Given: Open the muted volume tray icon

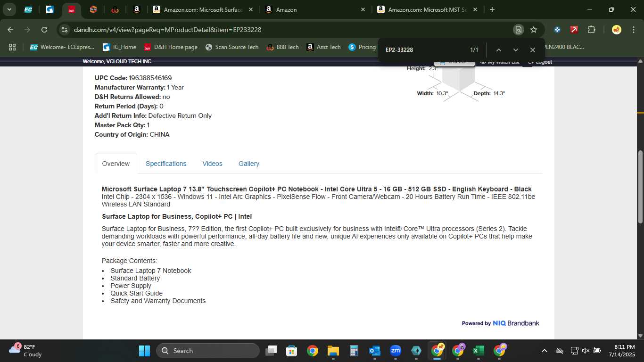Looking at the screenshot, I should tap(586, 351).
